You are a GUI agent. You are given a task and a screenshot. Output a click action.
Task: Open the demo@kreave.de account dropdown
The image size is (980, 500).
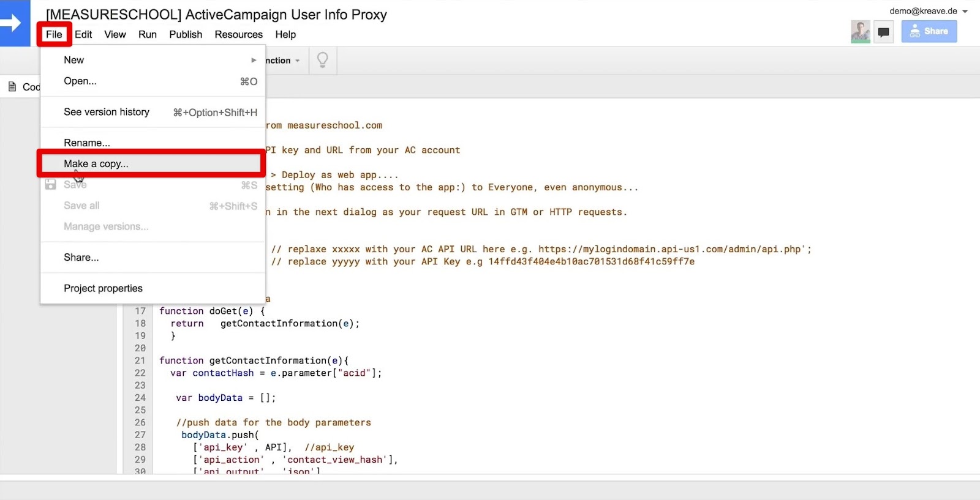pos(929,11)
